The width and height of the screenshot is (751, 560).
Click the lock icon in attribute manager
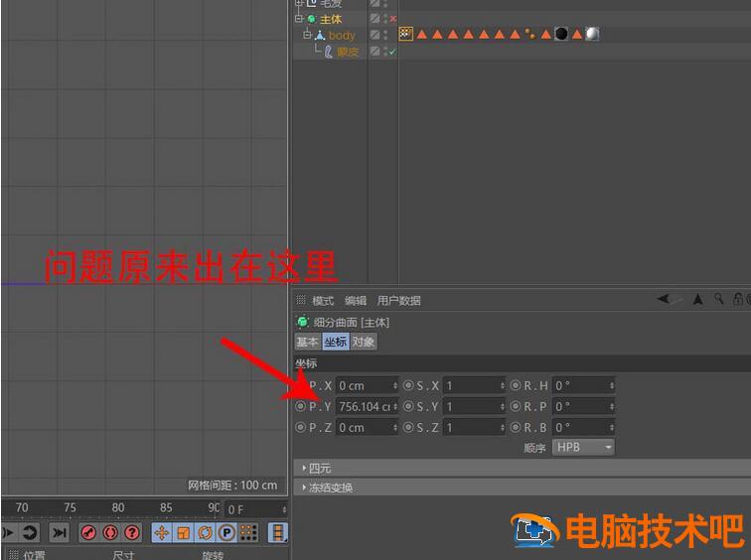click(x=738, y=299)
